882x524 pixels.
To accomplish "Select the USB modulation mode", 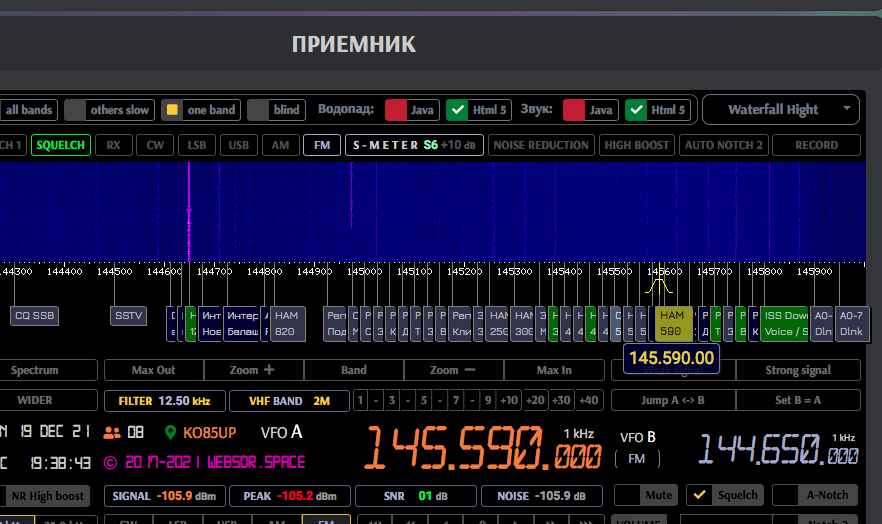I will pos(238,145).
